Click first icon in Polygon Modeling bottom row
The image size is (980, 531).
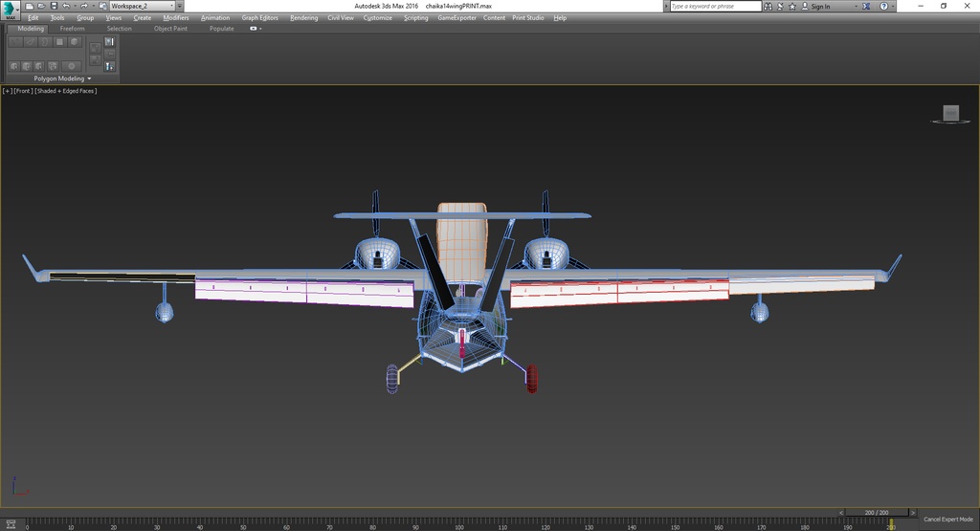14,66
